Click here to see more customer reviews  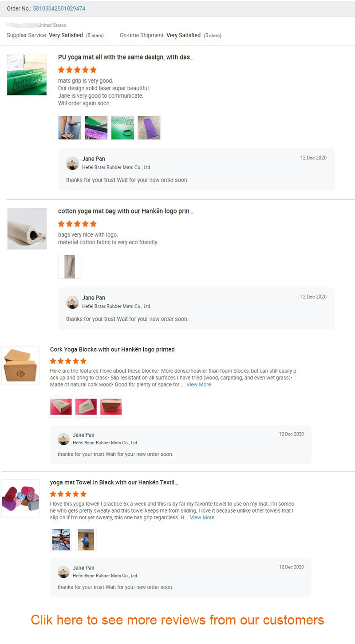177,620
